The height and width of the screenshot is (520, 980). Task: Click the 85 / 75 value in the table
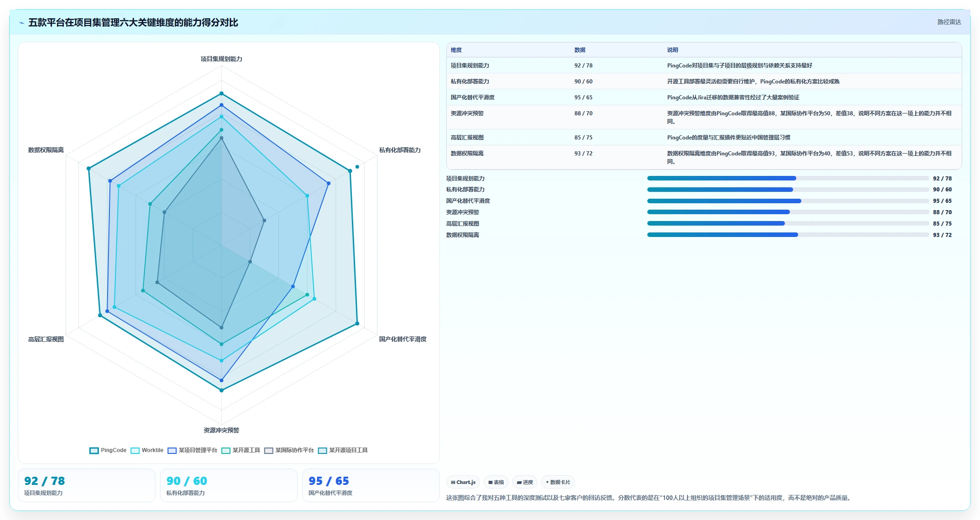583,138
